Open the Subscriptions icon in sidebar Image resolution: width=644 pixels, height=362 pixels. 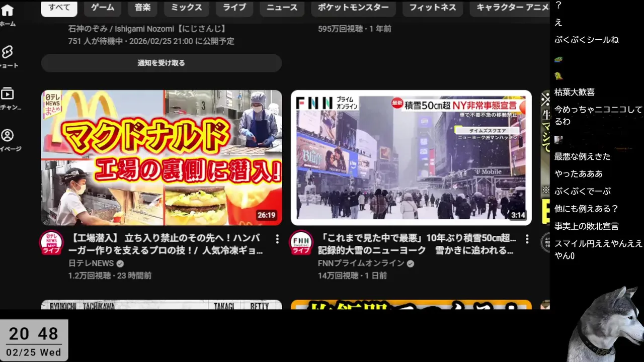coord(7,94)
